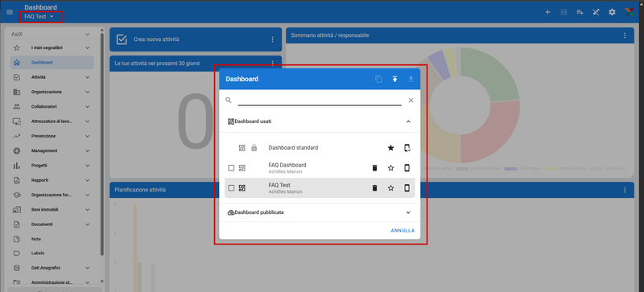Click the save floppy disk icon in the header
The height and width of the screenshot is (292, 644).
pyautogui.click(x=563, y=12)
